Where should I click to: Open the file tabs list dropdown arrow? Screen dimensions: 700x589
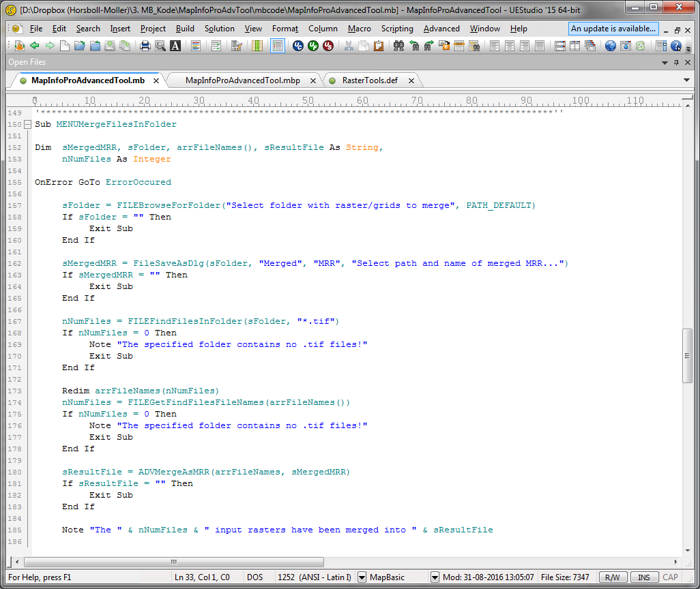(x=686, y=80)
